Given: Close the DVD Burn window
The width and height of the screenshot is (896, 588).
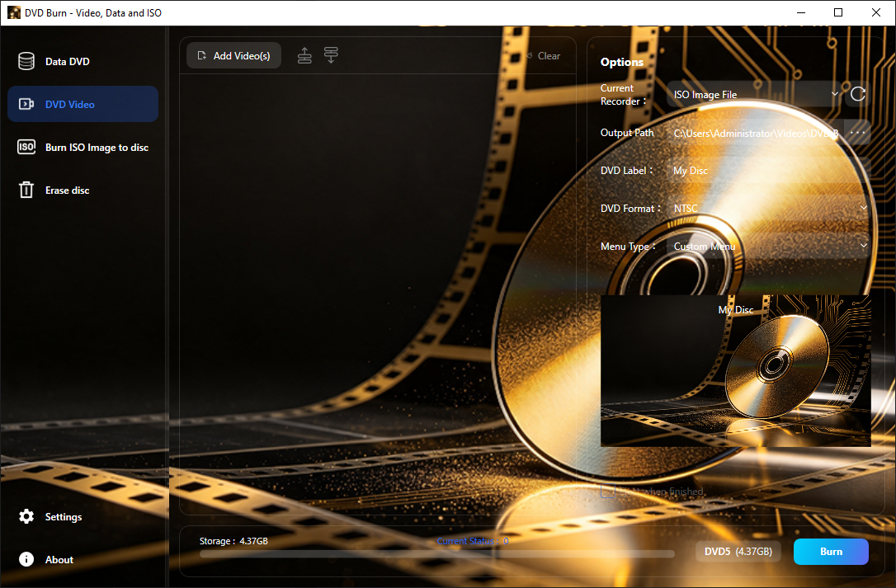Looking at the screenshot, I should (876, 12).
